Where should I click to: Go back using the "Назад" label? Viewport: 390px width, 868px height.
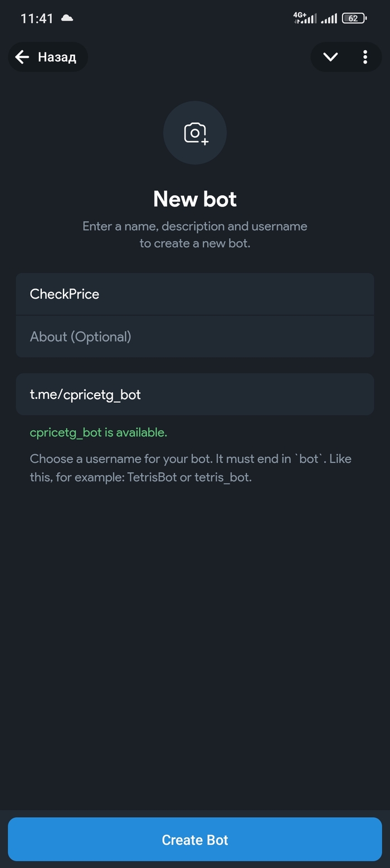click(57, 57)
